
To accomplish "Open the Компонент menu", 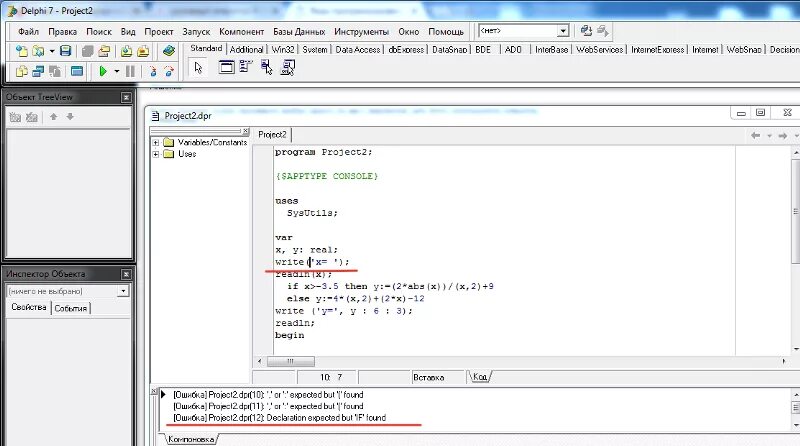I will (241, 32).
